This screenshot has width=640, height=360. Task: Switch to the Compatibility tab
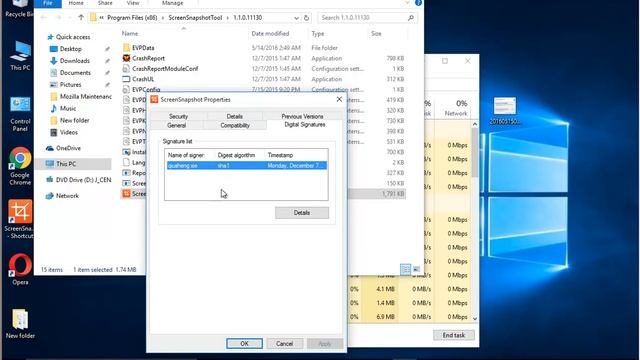coord(235,125)
